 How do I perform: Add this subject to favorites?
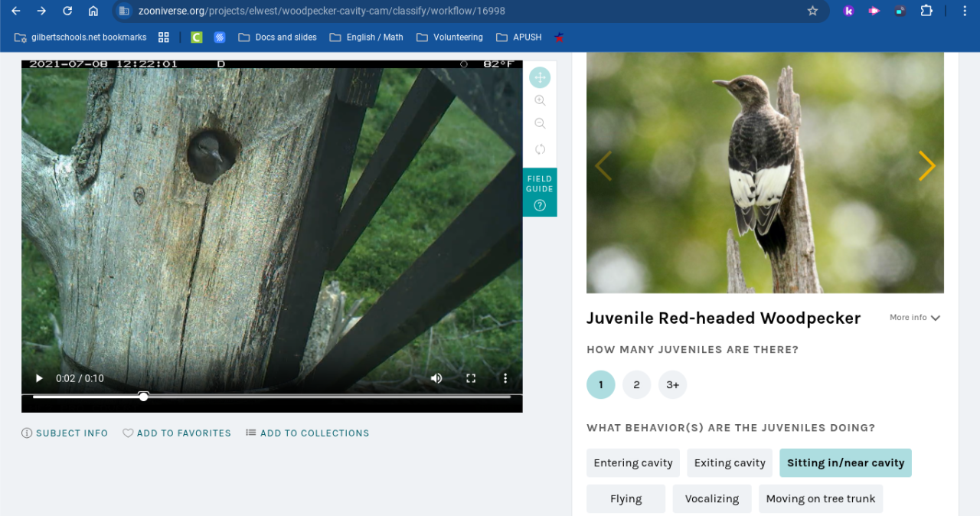(x=177, y=433)
